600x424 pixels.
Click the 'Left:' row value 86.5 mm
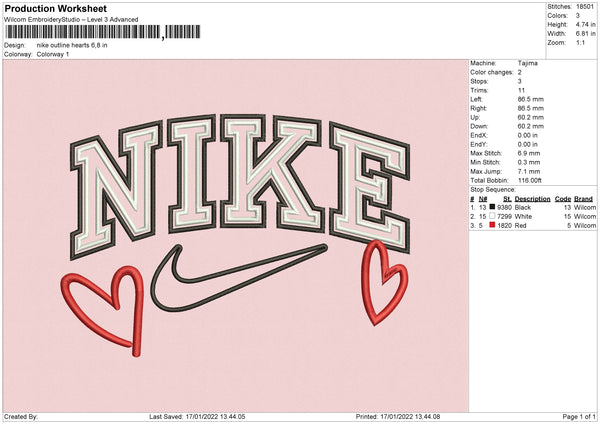pyautogui.click(x=531, y=99)
